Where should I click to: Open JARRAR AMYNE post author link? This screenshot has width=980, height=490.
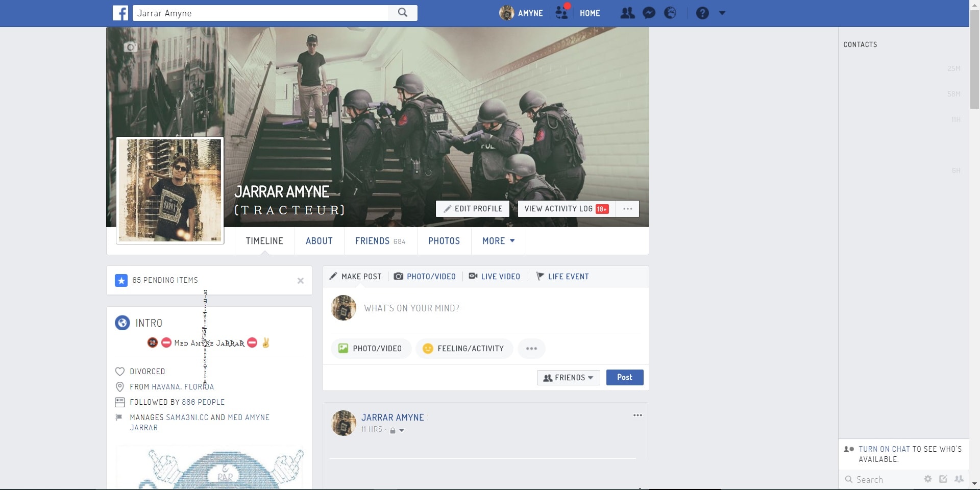(393, 418)
